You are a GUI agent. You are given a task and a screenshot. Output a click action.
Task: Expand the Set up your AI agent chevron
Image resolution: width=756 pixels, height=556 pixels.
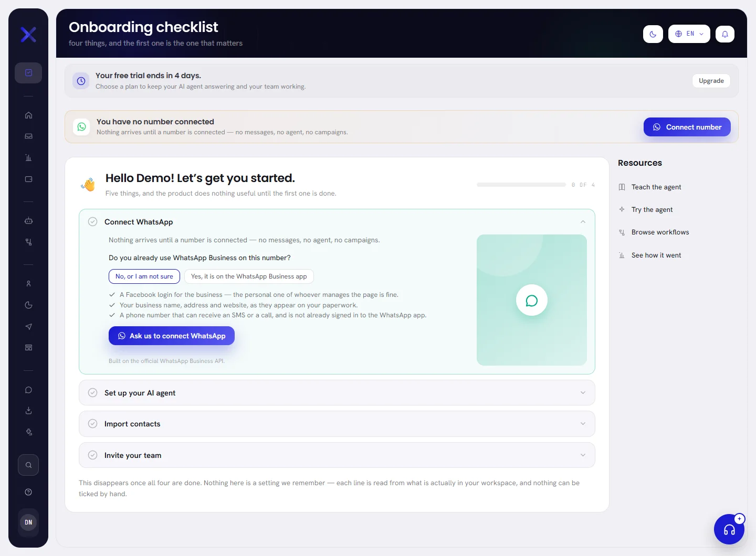tap(583, 393)
